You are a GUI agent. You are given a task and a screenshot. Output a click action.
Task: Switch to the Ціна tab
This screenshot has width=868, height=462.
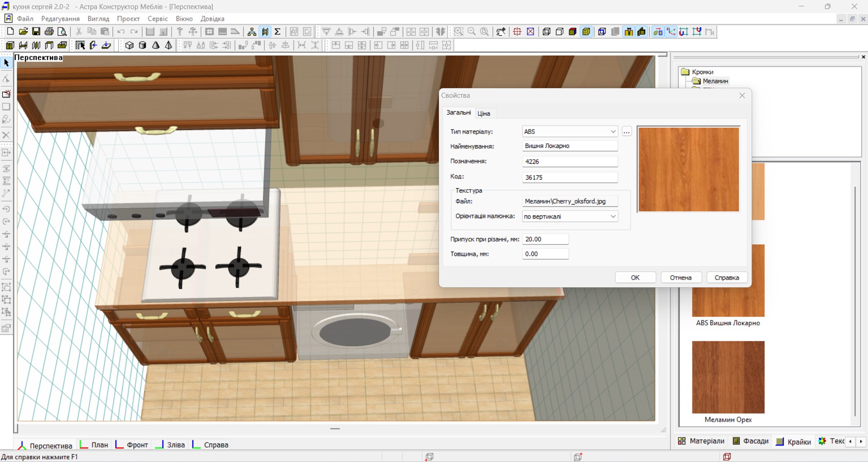point(483,113)
